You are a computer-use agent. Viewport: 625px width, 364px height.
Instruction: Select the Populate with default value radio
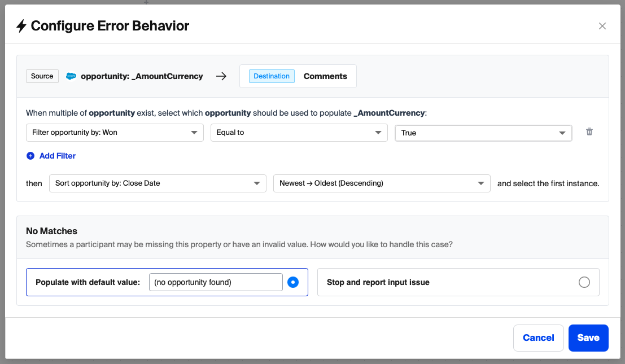click(x=293, y=282)
